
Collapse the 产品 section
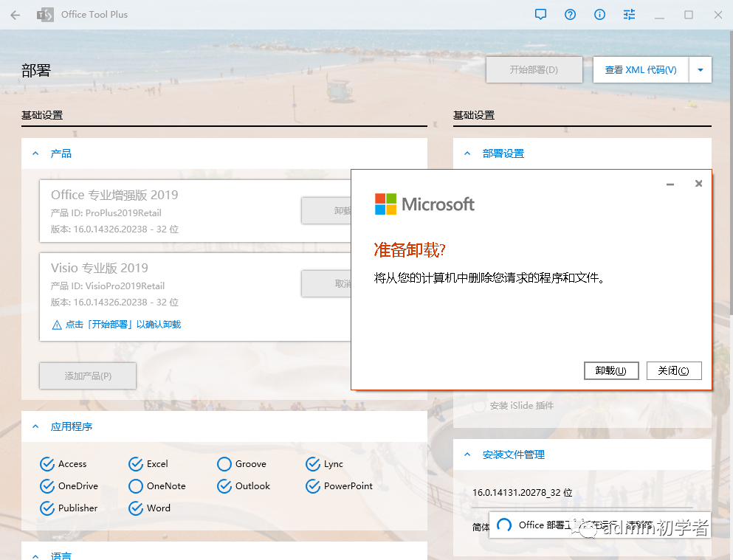click(x=35, y=153)
